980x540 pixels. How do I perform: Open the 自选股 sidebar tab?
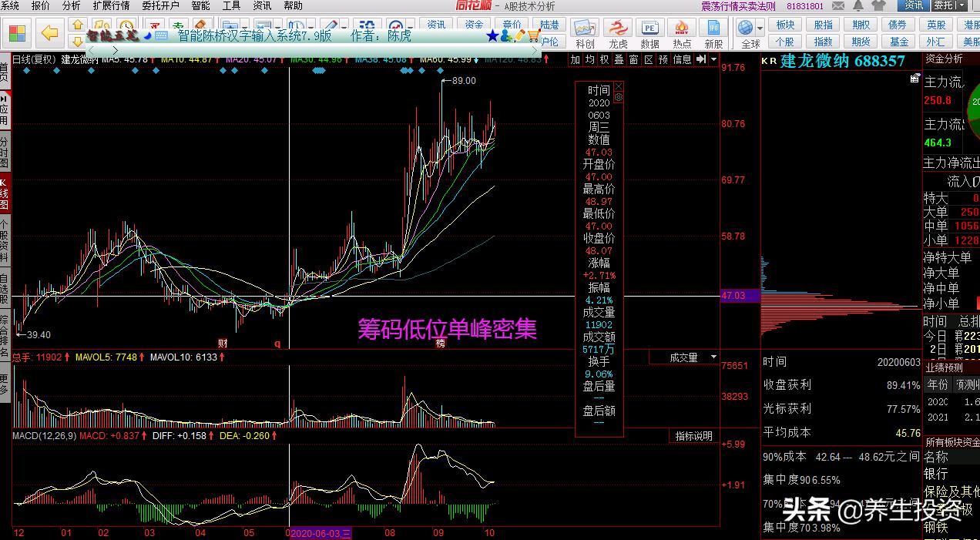pos(5,288)
